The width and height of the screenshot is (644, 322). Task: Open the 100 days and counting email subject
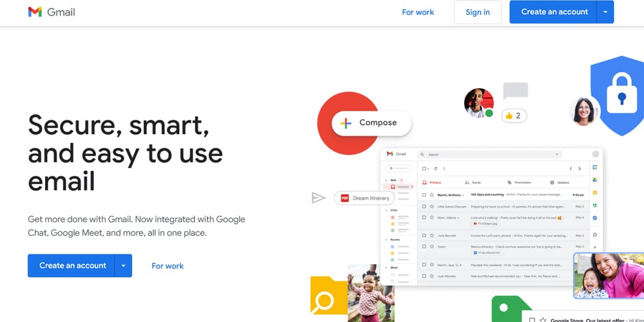pos(487,194)
